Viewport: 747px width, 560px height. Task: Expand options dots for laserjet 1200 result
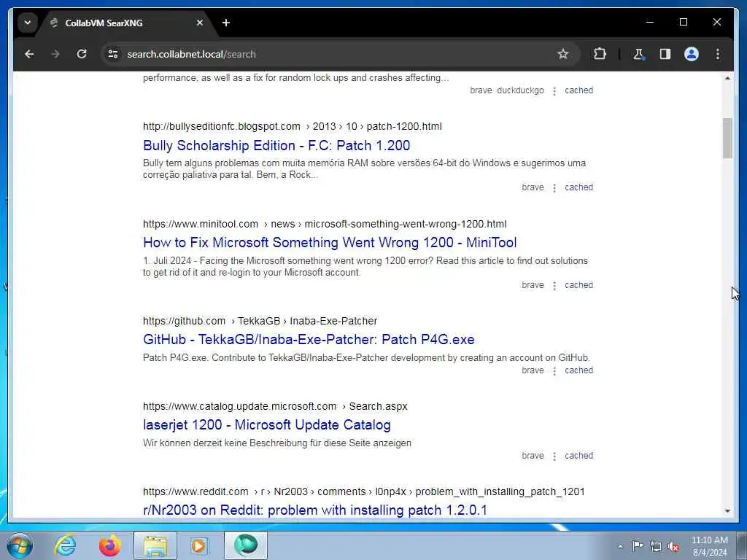[554, 456]
